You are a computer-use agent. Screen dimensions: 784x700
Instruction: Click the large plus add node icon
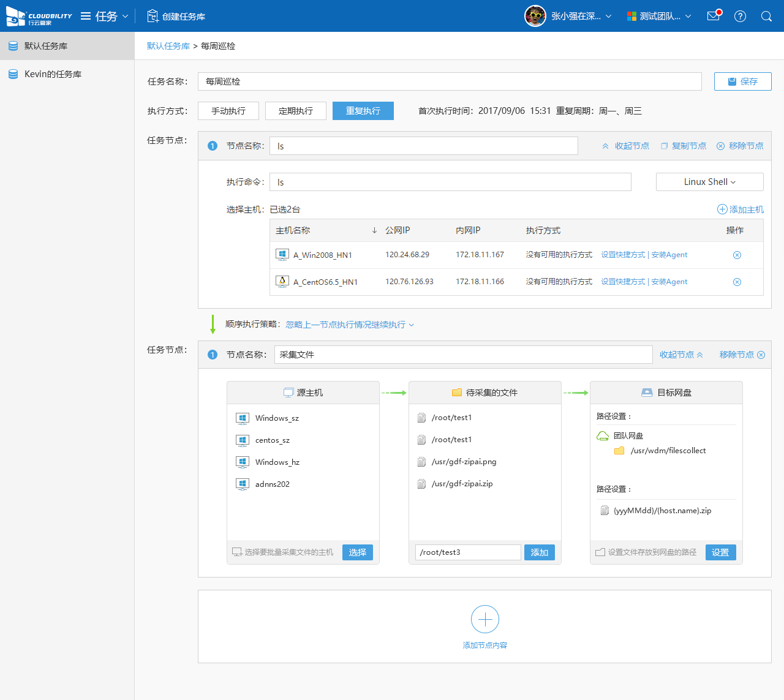pos(484,620)
